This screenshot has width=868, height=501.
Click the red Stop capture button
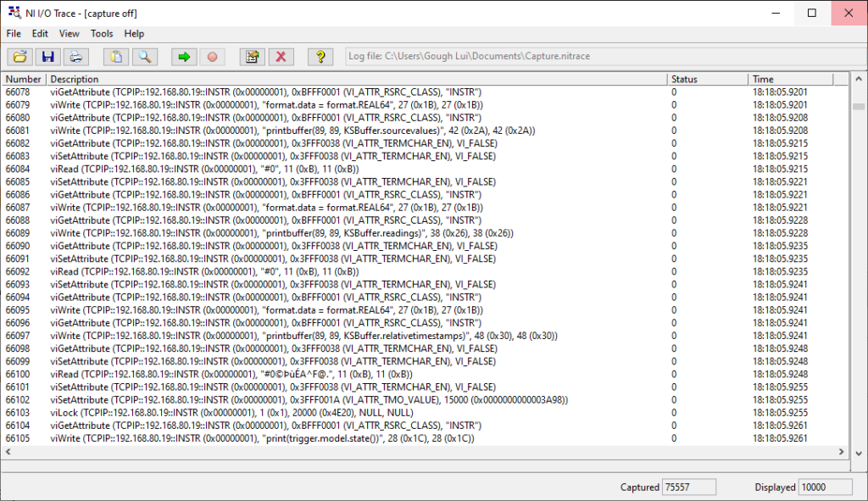pyautogui.click(x=212, y=57)
